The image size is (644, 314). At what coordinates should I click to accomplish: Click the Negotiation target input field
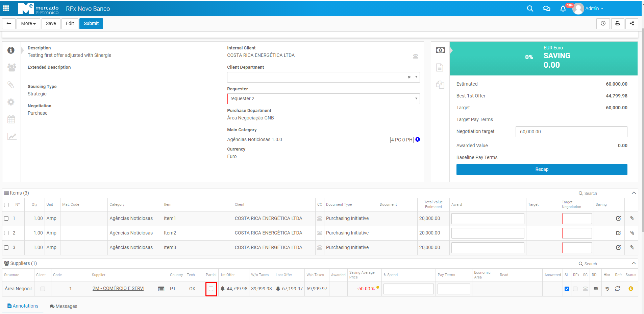click(x=571, y=132)
